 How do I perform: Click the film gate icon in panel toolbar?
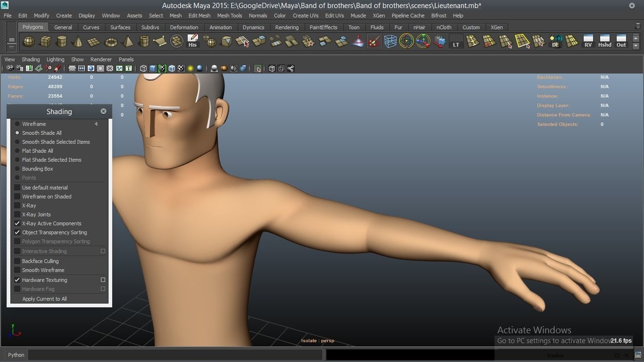(82, 68)
